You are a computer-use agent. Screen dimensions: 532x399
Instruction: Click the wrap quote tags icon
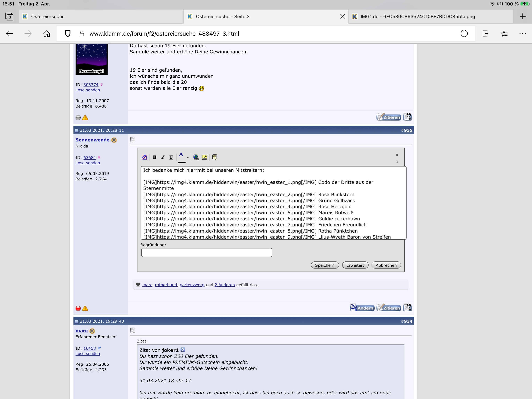(x=215, y=157)
